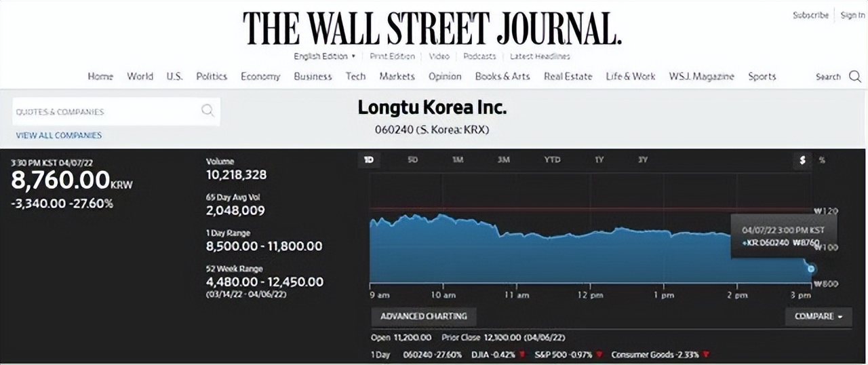Click the quotes search magnifier icon
This screenshot has width=868, height=365.
(x=208, y=111)
